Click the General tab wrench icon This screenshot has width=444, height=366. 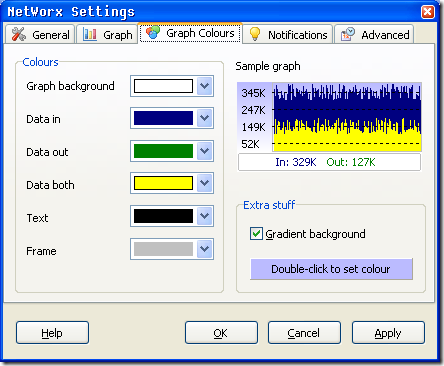coord(19,34)
